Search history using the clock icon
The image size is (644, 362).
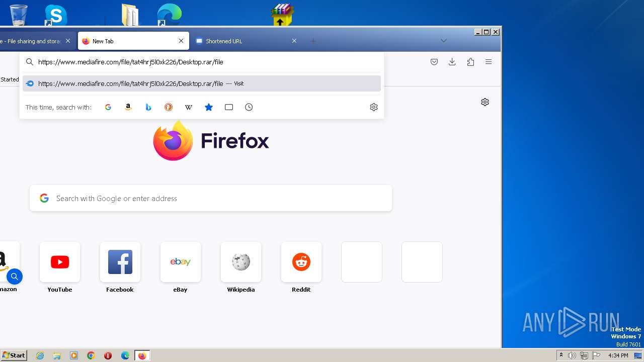click(x=249, y=107)
